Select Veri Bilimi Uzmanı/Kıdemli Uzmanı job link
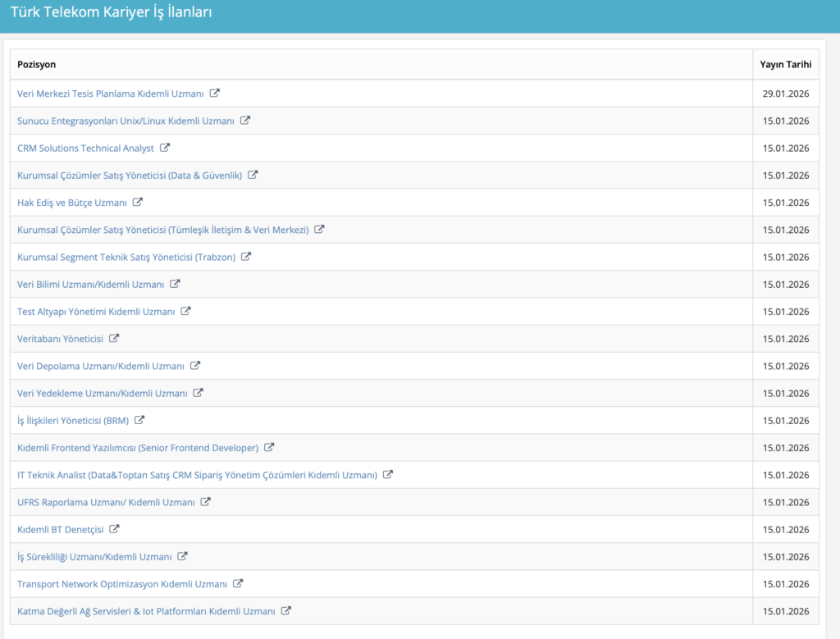The height and width of the screenshot is (639, 840). tap(90, 285)
